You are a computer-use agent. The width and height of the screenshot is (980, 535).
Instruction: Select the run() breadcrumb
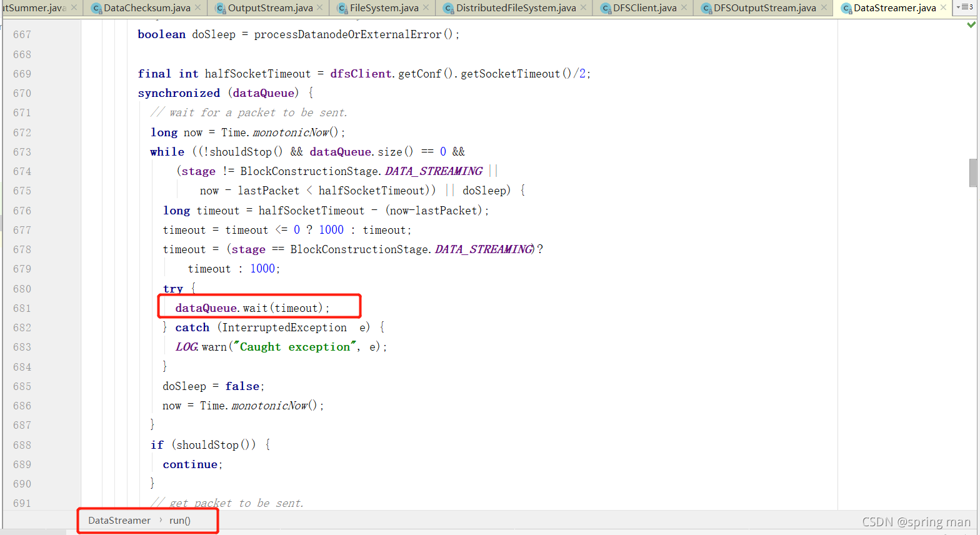point(180,521)
